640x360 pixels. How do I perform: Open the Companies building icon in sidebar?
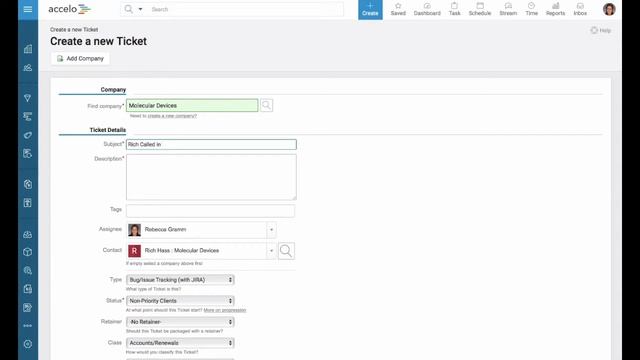[28, 49]
